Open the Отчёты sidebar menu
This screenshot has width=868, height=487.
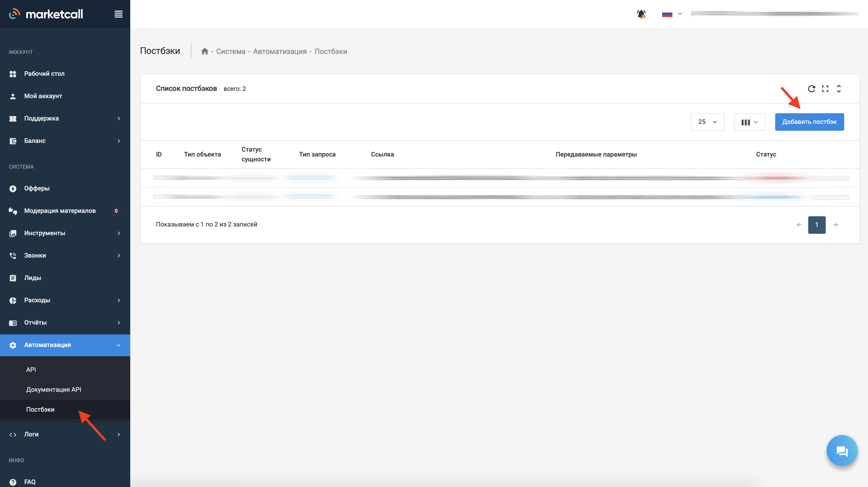point(65,322)
